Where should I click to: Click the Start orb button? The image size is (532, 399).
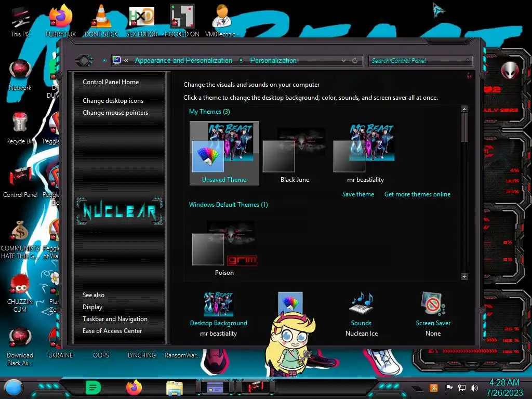pos(14,388)
